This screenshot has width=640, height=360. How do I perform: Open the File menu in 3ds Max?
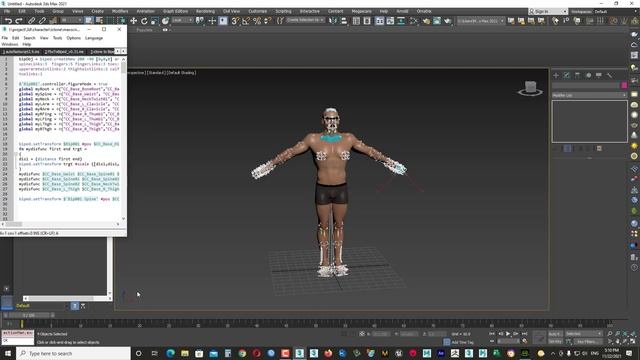[x=7, y=11]
